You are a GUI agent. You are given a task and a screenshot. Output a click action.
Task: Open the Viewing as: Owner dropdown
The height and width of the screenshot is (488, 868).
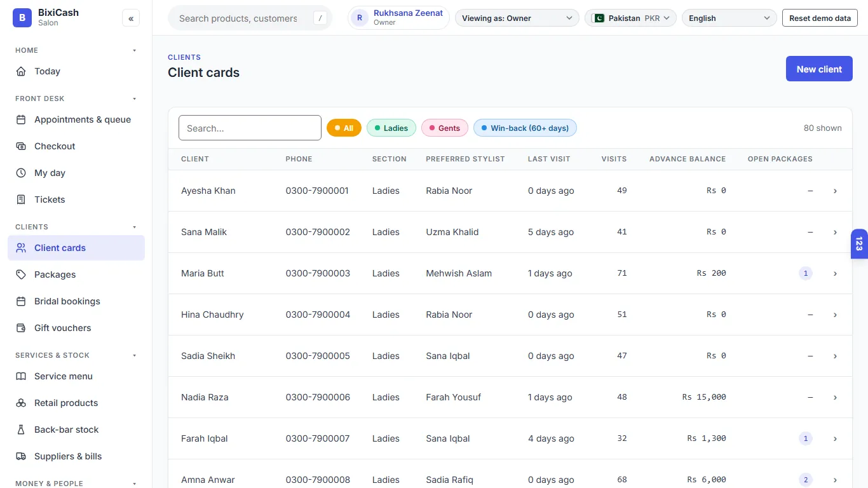coord(517,18)
